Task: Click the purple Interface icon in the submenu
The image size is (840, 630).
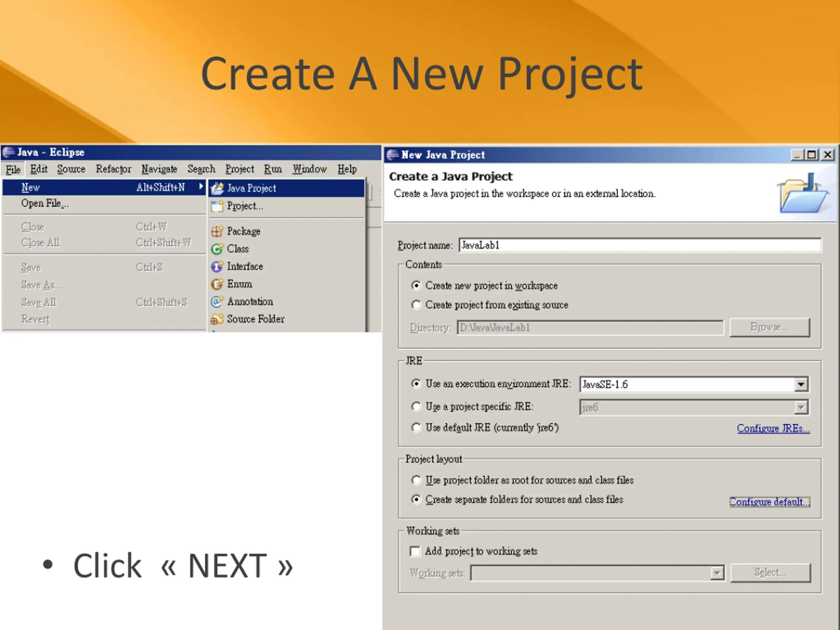Action: (217, 266)
